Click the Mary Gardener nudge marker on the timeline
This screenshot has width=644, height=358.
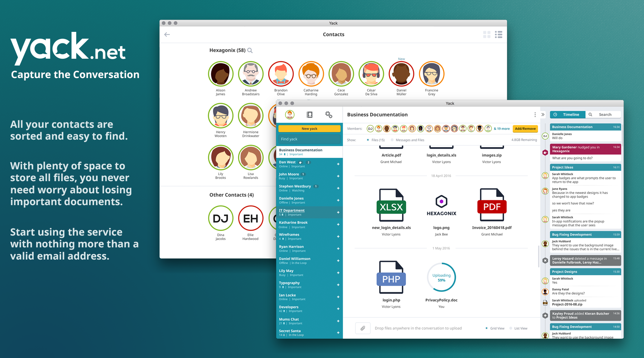(545, 153)
